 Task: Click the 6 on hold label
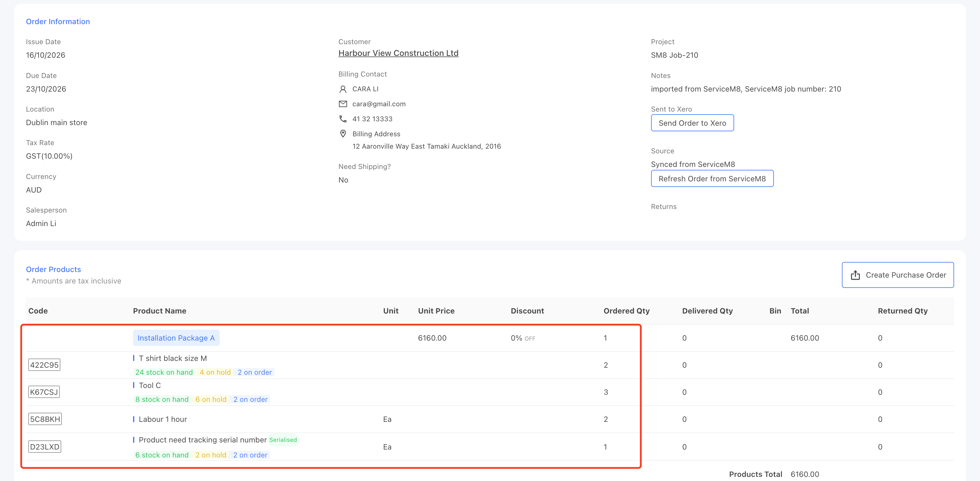point(211,399)
